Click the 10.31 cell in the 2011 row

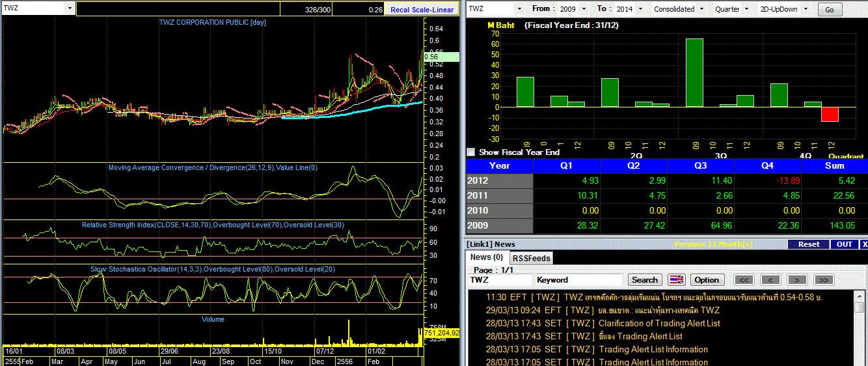(x=567, y=195)
